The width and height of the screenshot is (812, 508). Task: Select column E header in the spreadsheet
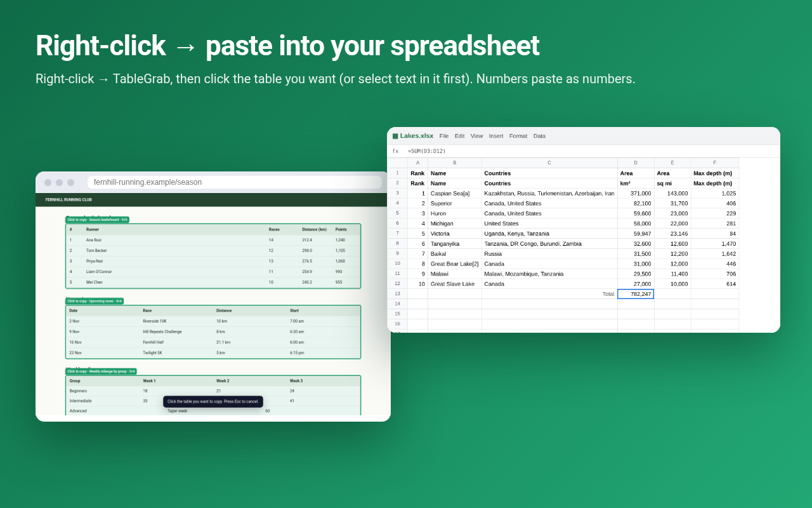(672, 163)
